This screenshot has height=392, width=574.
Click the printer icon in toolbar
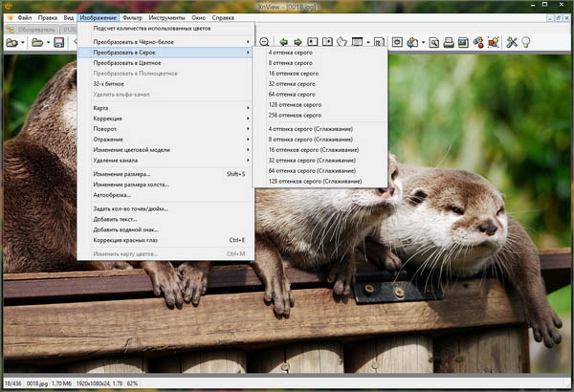click(x=449, y=43)
